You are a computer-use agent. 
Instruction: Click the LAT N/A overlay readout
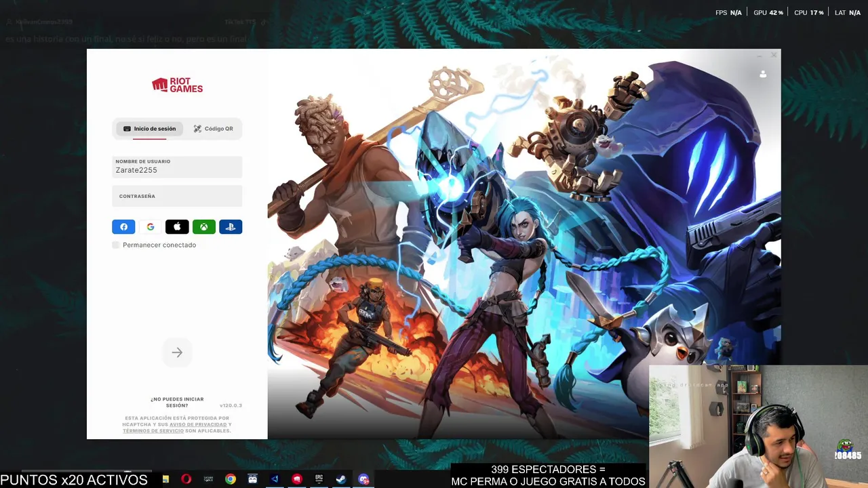(x=848, y=13)
